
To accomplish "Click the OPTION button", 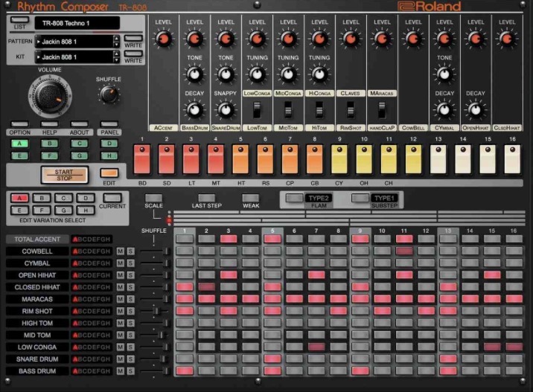I will (x=19, y=124).
